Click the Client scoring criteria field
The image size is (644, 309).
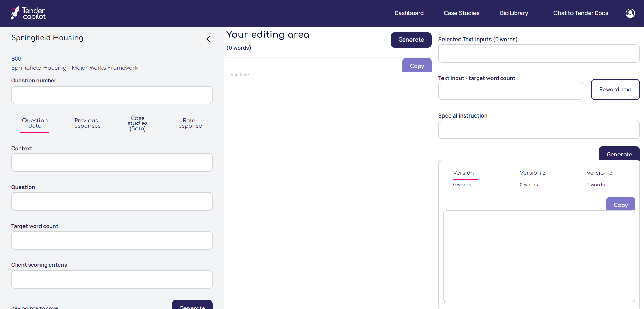point(112,279)
